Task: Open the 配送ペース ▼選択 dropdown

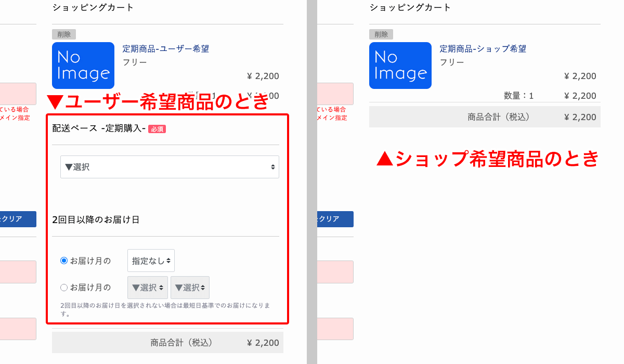Action: (170, 167)
